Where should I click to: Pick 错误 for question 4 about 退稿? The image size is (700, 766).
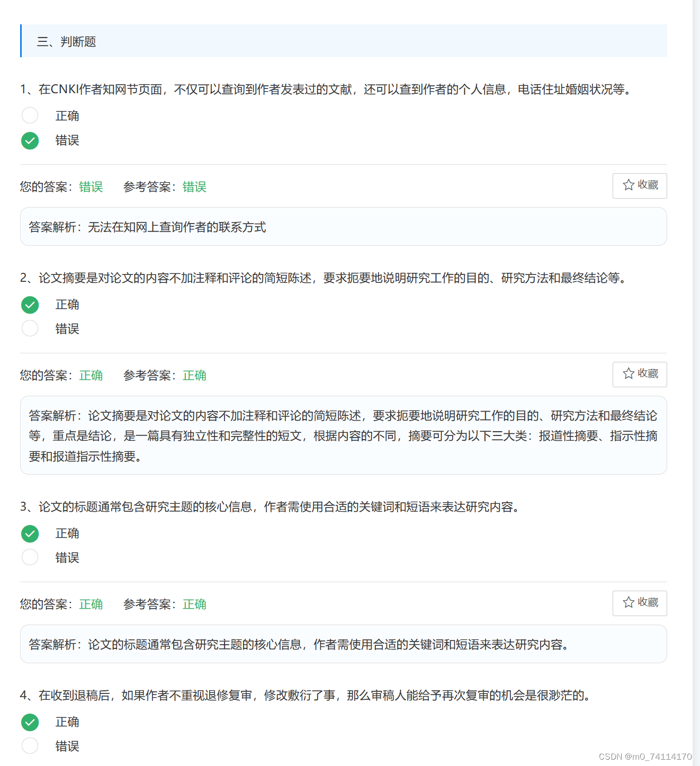tap(30, 746)
